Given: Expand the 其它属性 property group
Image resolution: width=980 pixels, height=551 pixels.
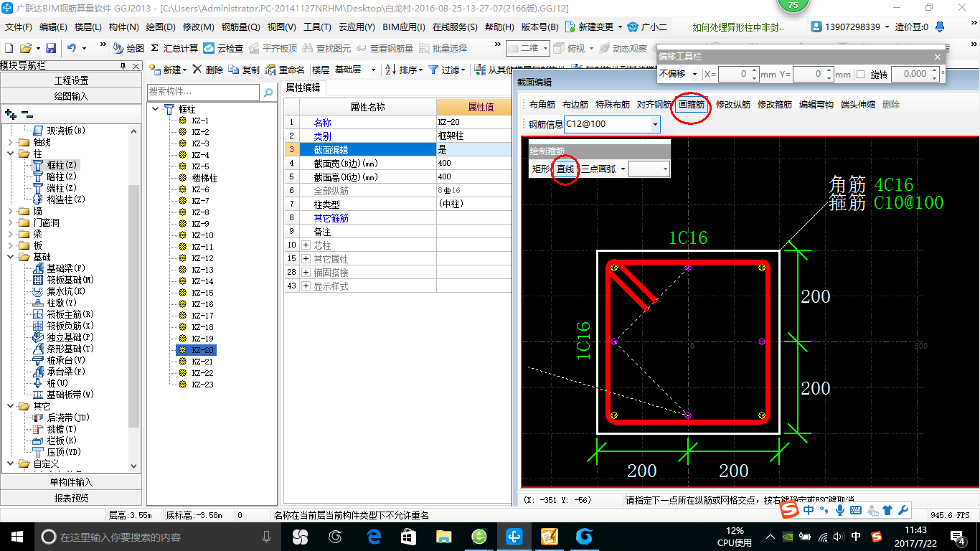Looking at the screenshot, I should pyautogui.click(x=306, y=258).
